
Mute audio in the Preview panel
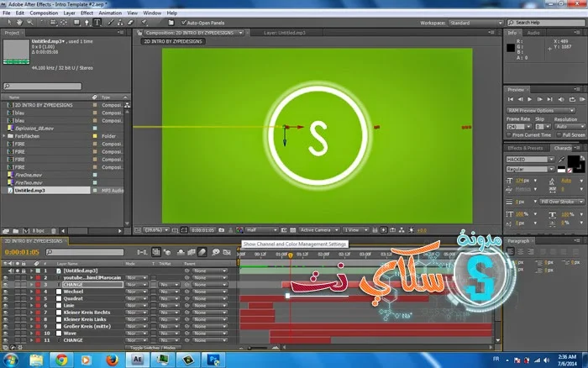[561, 99]
